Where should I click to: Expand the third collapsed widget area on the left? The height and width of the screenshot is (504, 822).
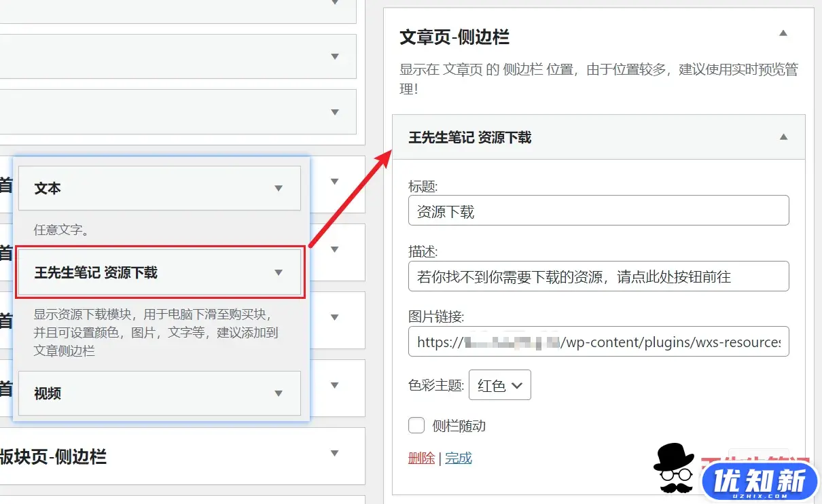335,111
